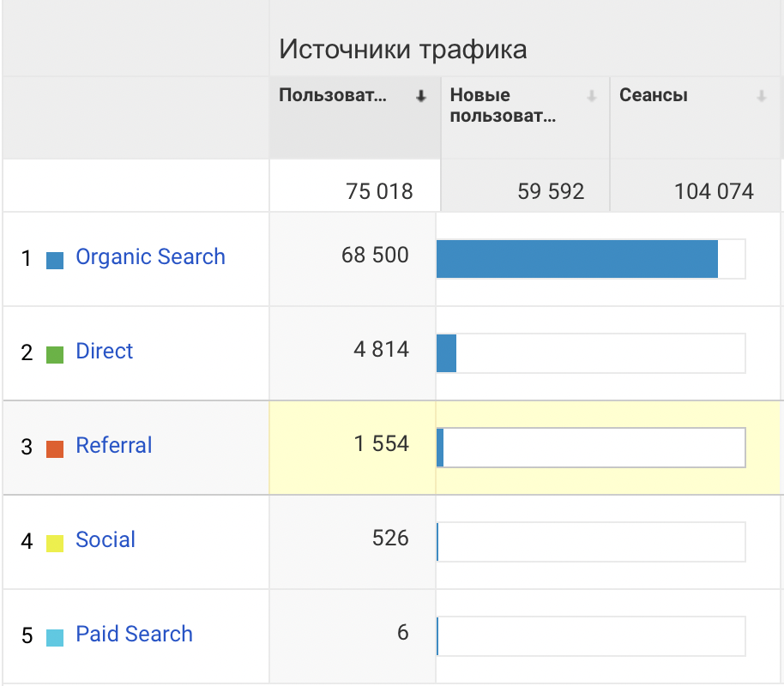
Task: Click the orange Referral color square
Action: (x=55, y=449)
